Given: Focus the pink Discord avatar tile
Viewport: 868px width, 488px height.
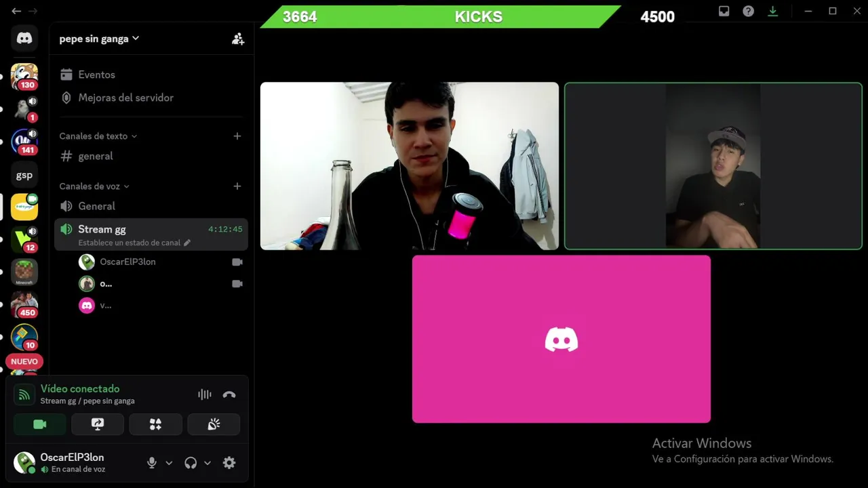Looking at the screenshot, I should pyautogui.click(x=561, y=339).
